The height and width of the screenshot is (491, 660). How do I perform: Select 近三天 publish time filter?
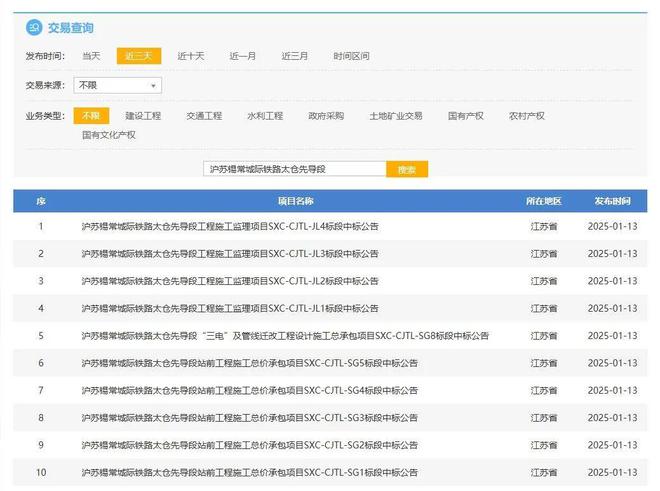coord(139,56)
